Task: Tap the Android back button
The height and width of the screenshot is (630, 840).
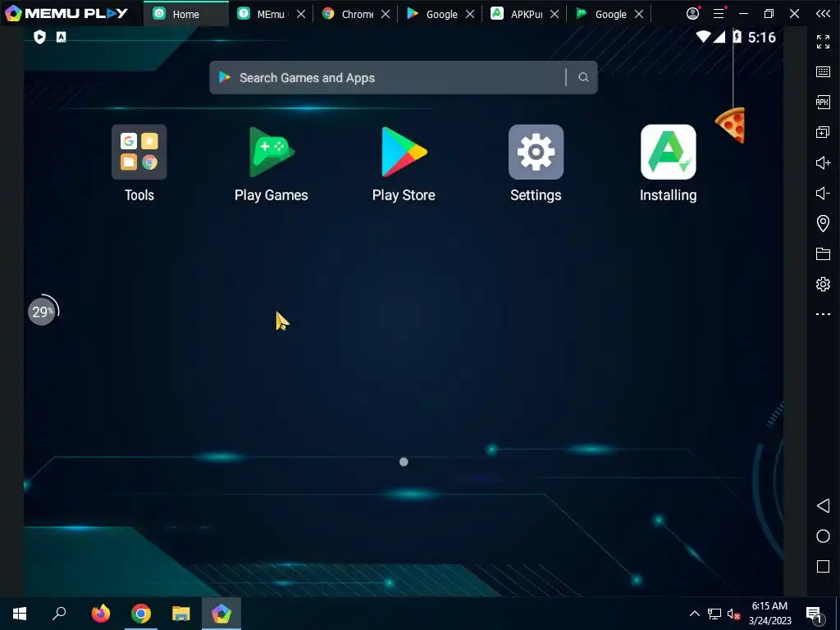Action: pyautogui.click(x=823, y=505)
